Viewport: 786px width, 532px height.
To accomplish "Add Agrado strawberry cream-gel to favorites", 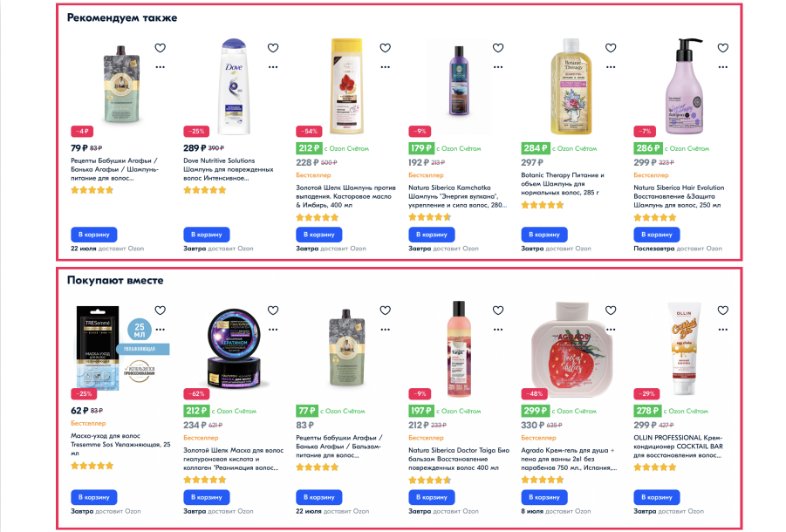I will coord(611,310).
